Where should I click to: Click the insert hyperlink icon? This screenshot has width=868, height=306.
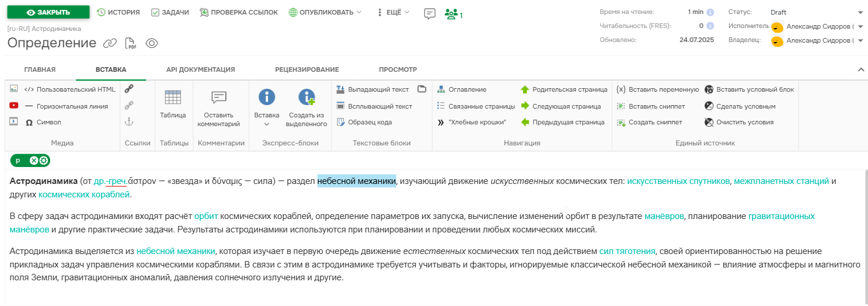click(x=129, y=89)
